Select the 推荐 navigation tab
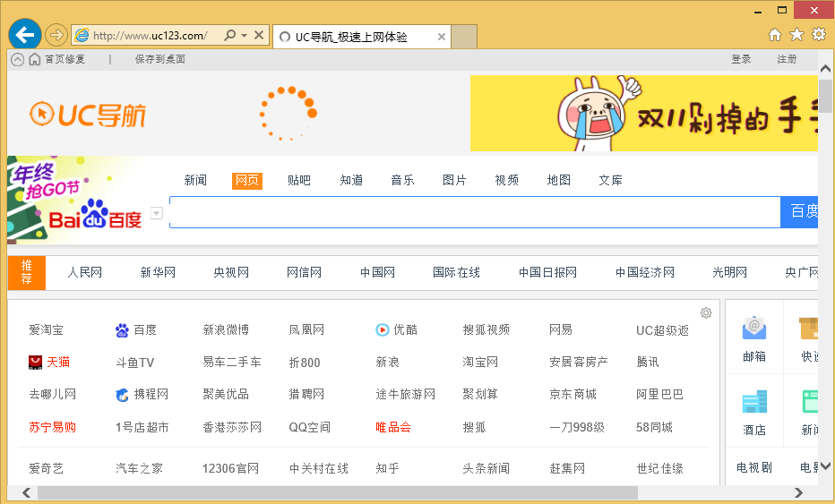This screenshot has width=835, height=504. click(27, 273)
